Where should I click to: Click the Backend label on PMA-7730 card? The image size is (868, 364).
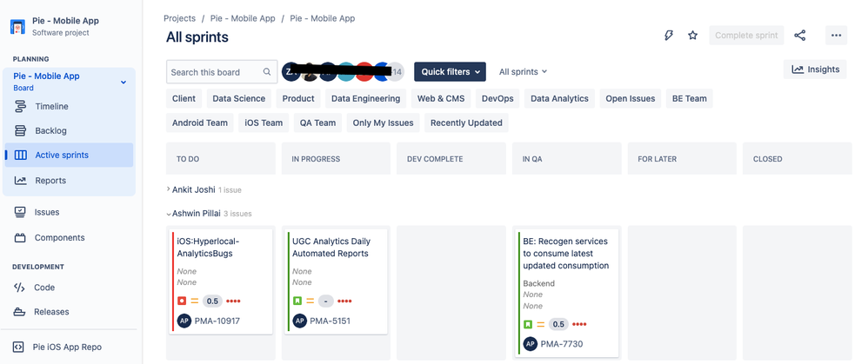(x=538, y=283)
